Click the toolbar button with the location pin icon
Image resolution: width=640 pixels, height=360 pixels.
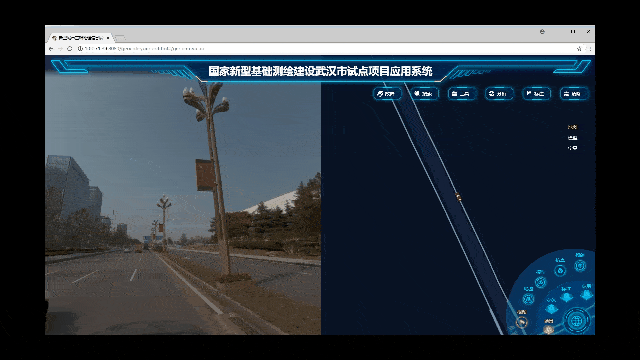(424, 94)
